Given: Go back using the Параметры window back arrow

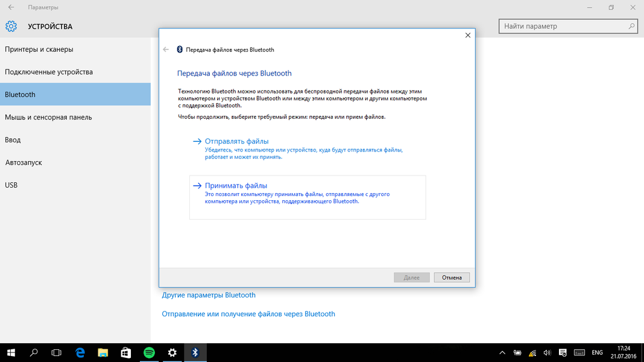Looking at the screenshot, I should (11, 7).
